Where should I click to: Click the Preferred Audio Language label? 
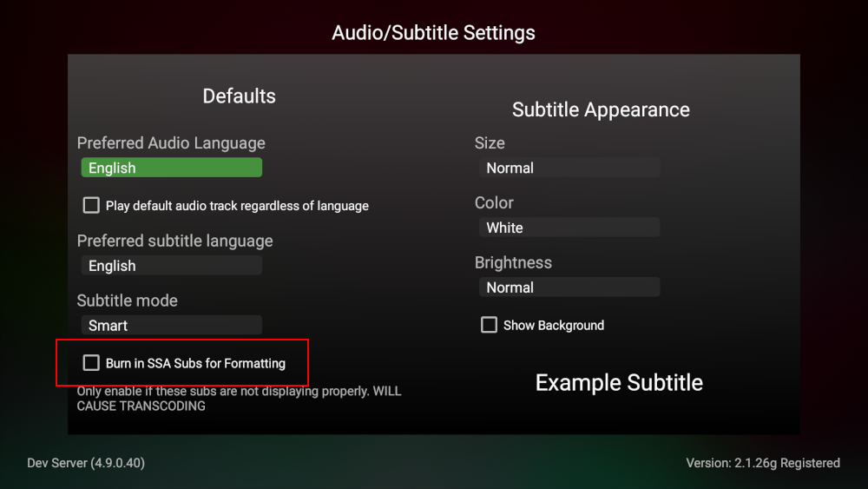click(171, 143)
